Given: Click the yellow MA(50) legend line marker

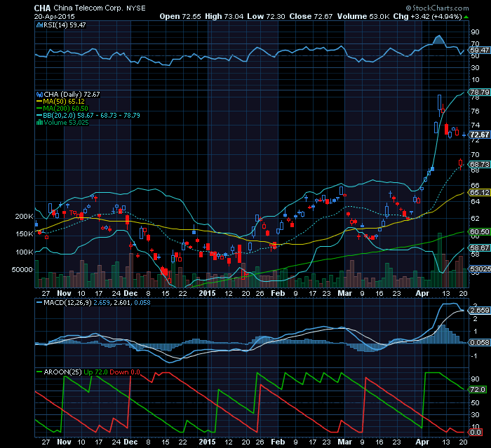Looking at the screenshot, I should tap(39, 102).
